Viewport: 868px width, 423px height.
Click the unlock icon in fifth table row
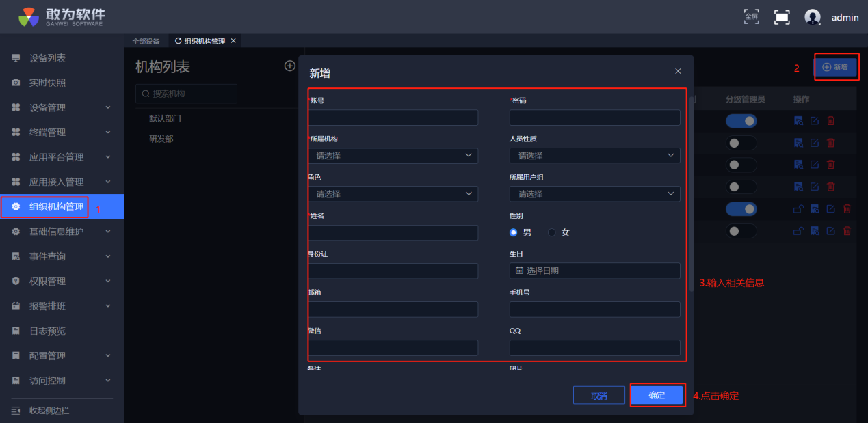pos(798,209)
